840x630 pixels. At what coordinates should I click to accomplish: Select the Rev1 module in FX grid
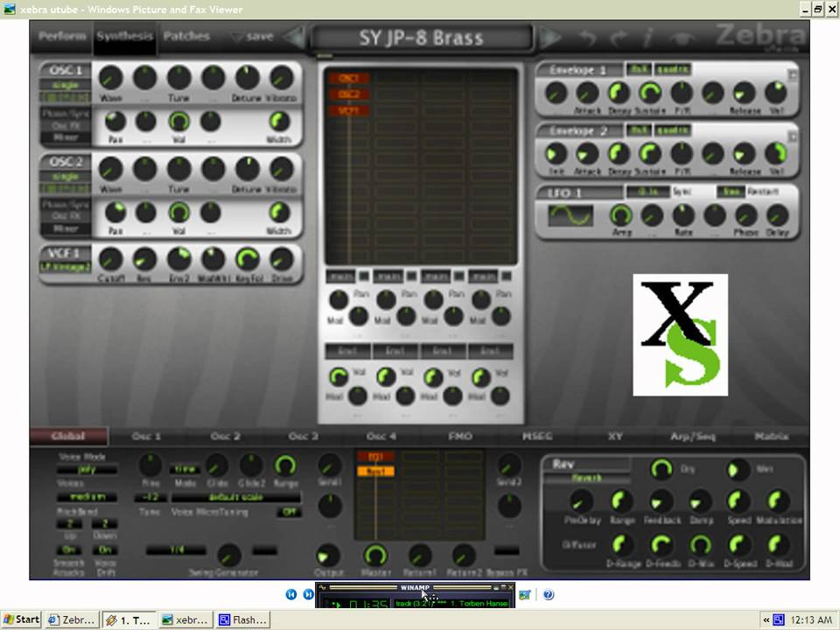tap(375, 472)
